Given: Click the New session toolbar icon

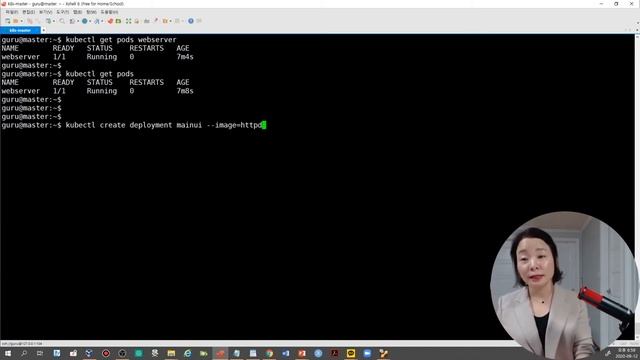Looking at the screenshot, I should pos(7,21).
